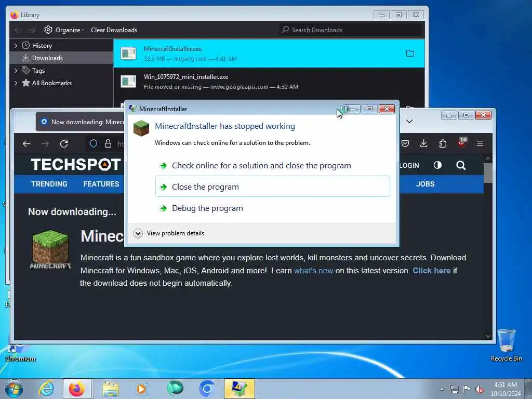Open the Recycle Bin desktop icon
The image size is (532, 399).
[506, 345]
